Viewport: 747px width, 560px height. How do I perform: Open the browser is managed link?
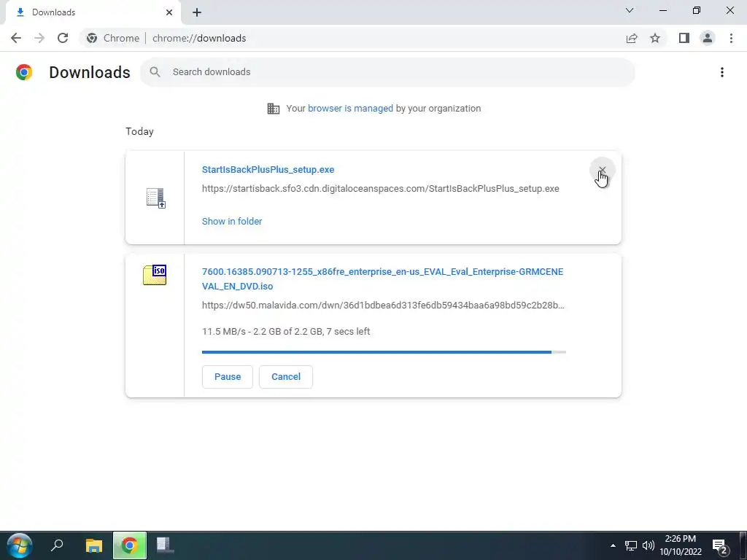350,109
